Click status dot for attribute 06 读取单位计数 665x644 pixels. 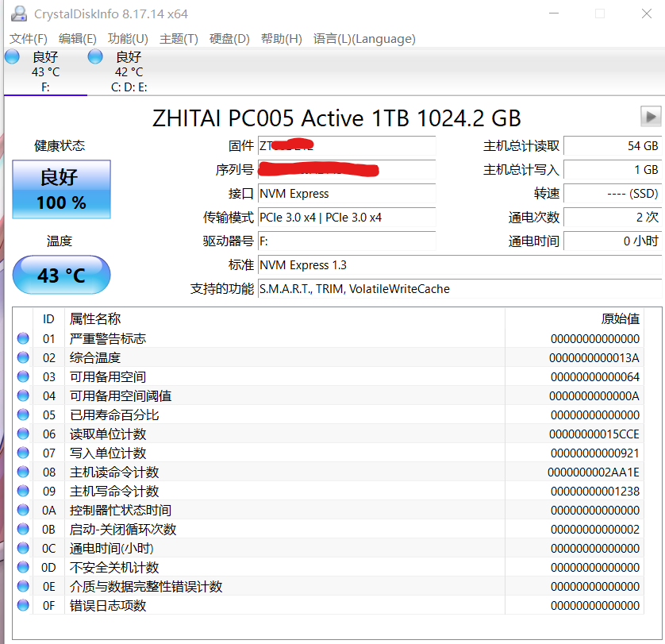23,434
